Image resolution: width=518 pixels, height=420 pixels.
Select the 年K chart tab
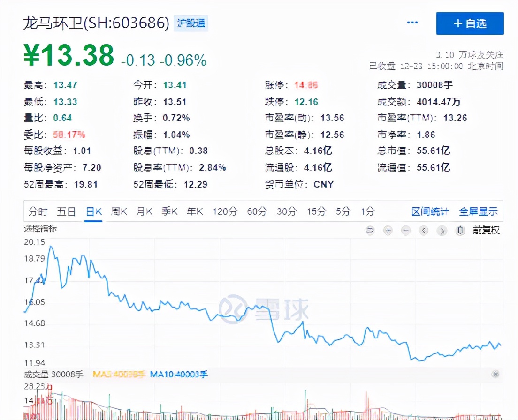pos(195,211)
